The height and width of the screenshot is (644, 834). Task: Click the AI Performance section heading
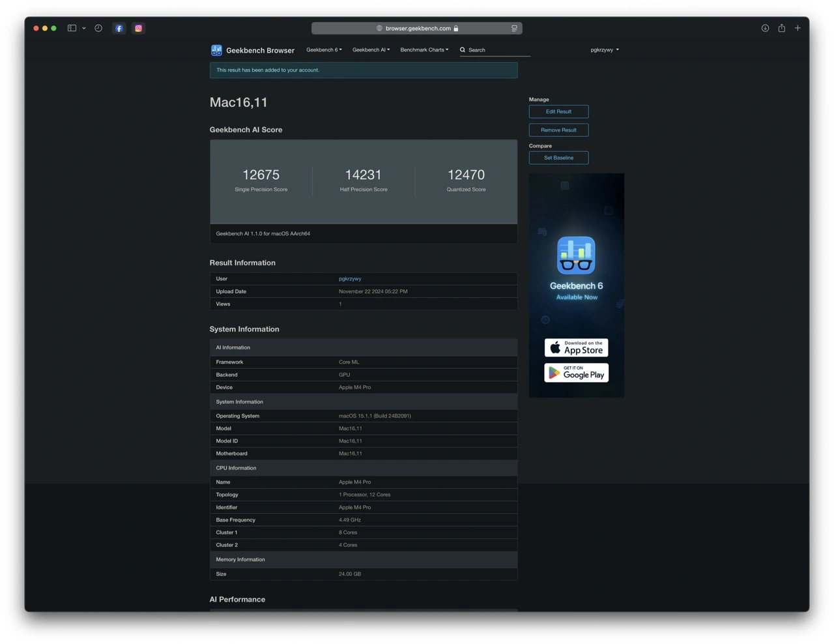coord(237,600)
